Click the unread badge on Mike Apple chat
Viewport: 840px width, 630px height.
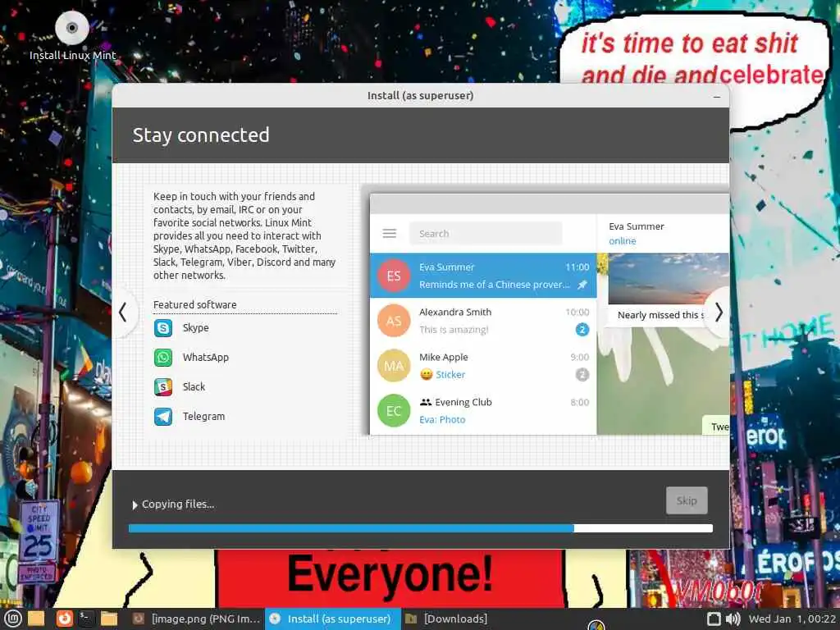tap(582, 374)
